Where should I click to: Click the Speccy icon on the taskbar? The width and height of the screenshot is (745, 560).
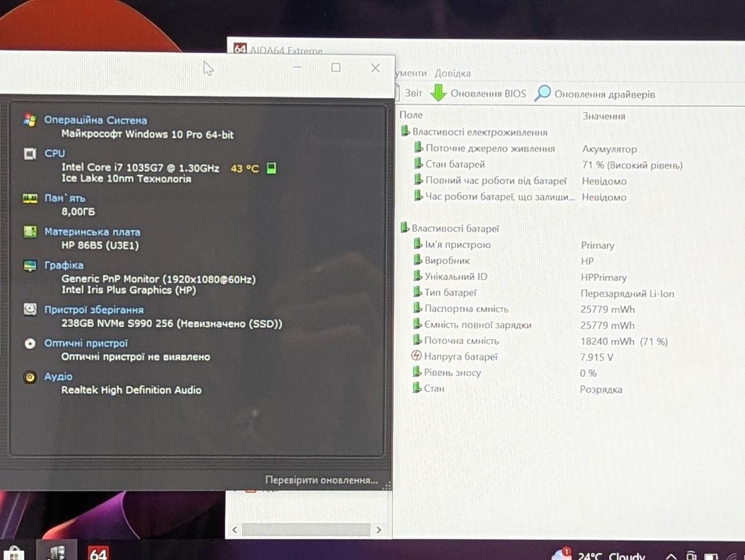coord(56,551)
